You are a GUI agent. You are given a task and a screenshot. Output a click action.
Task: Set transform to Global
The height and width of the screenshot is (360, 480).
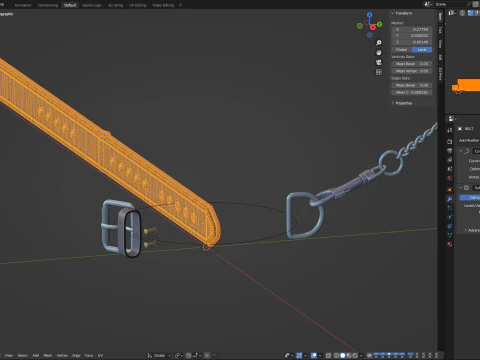(x=402, y=49)
